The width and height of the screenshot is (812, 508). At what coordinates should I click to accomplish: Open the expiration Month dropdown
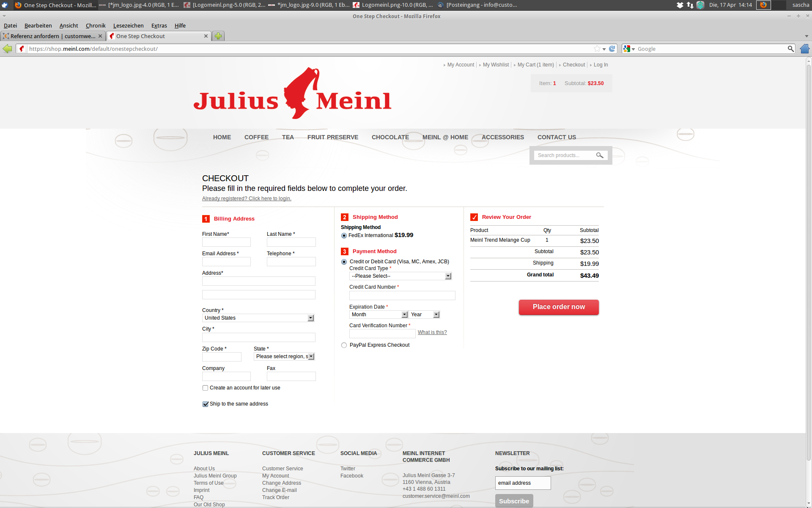[x=379, y=315]
